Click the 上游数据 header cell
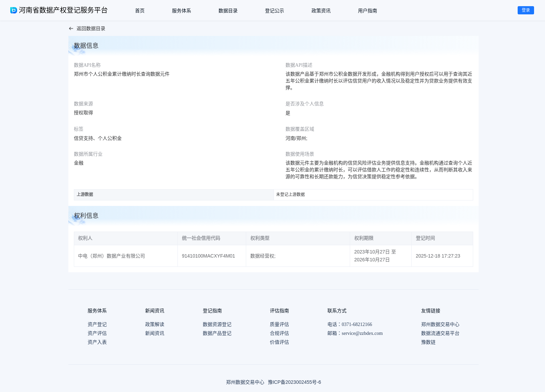Screen dimensions: 545x392 174,195
